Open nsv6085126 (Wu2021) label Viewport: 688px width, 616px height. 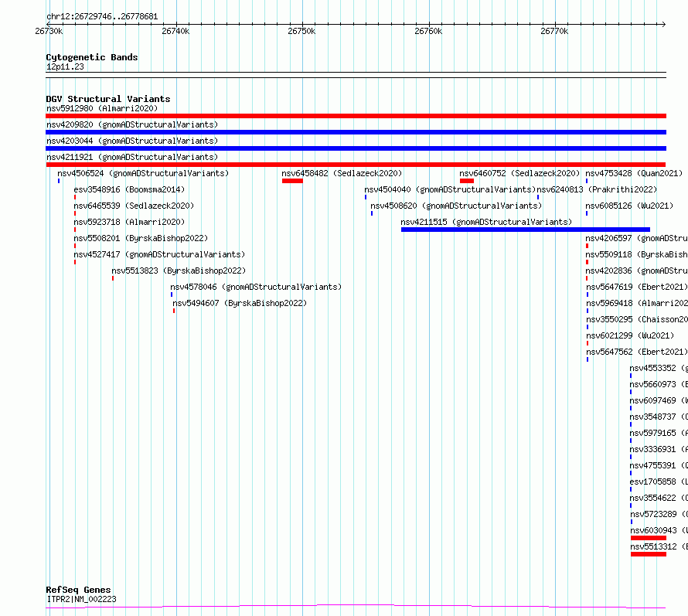point(629,206)
